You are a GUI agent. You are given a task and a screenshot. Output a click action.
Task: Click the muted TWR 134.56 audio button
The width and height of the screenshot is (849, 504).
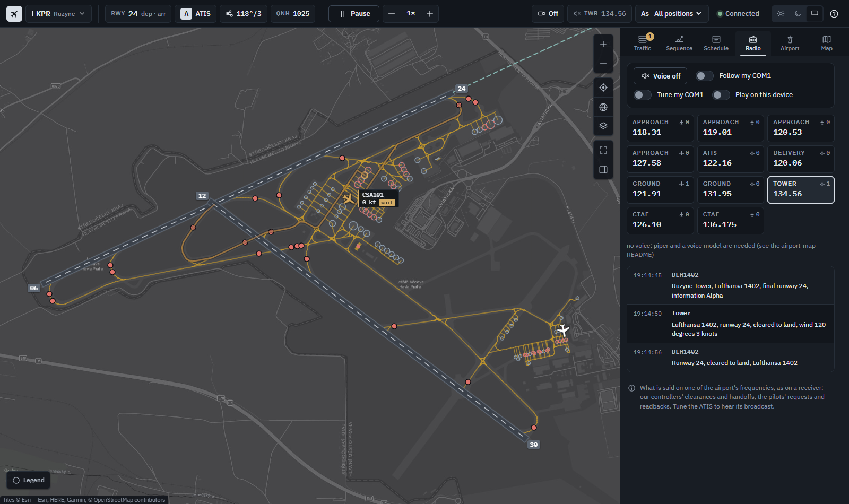pos(600,14)
